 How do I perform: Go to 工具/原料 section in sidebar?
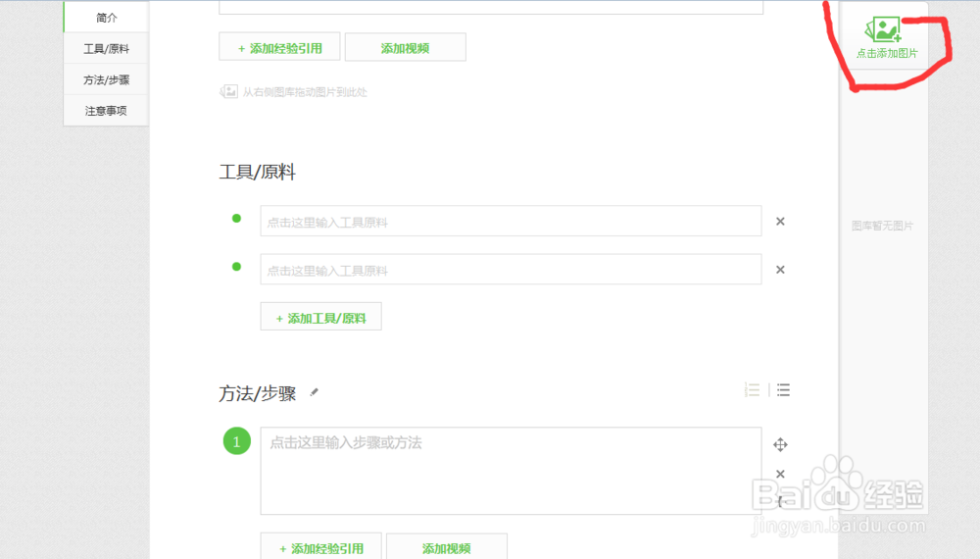click(106, 49)
